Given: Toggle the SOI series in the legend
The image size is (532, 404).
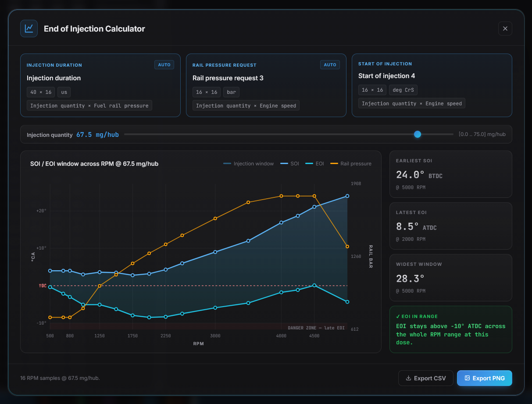Looking at the screenshot, I should coord(289,164).
